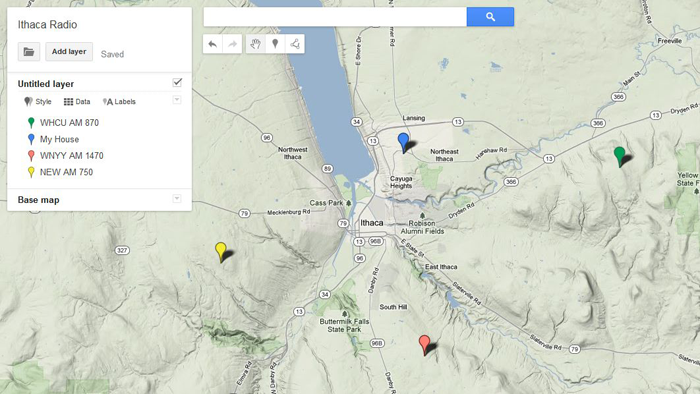The image size is (700, 394).
Task: Click the green pin icon beside WHCU AM 870
Action: (x=31, y=123)
